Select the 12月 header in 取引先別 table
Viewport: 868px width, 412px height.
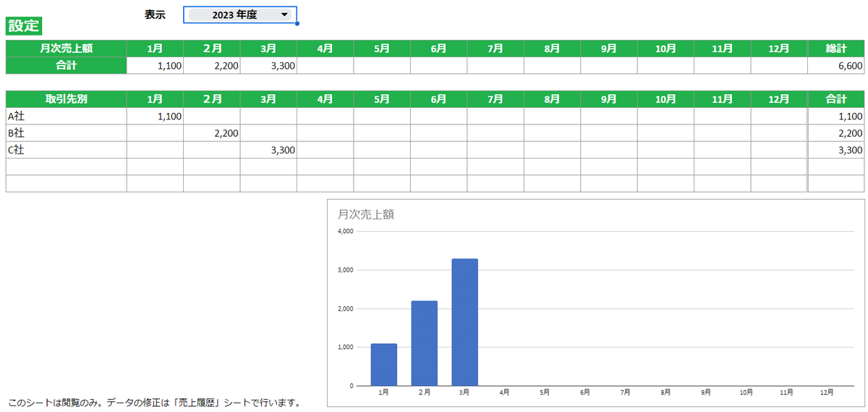pos(779,98)
